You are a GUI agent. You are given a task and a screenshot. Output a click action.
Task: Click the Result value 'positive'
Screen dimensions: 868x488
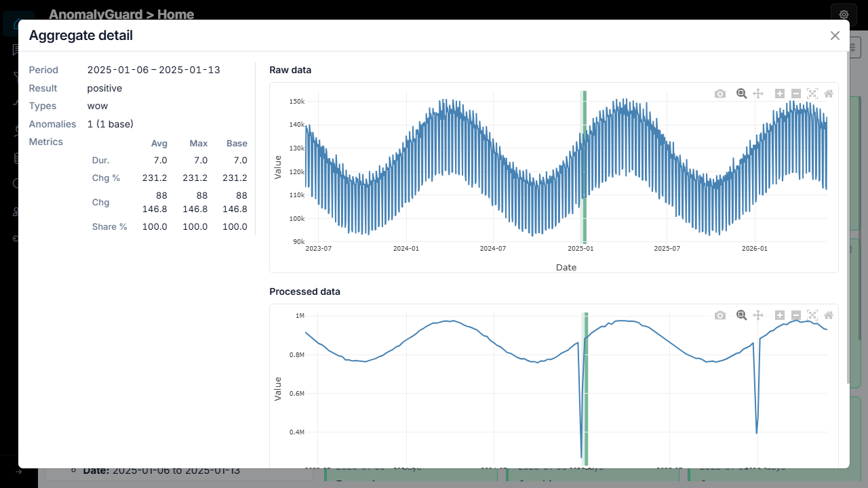104,88
